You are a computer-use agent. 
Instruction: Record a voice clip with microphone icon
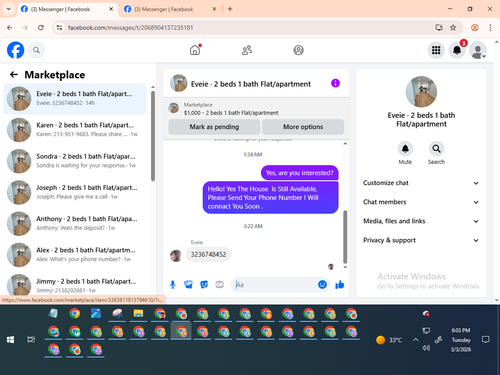pos(173,285)
